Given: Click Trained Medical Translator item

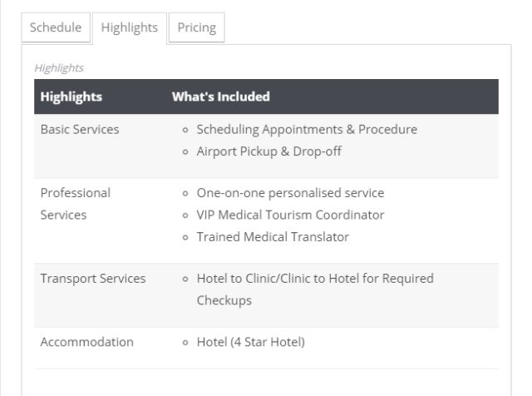Looking at the screenshot, I should [x=273, y=237].
